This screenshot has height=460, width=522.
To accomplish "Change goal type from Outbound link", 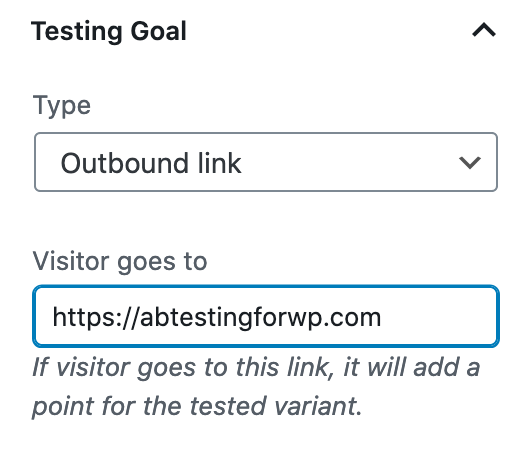I will [x=266, y=162].
